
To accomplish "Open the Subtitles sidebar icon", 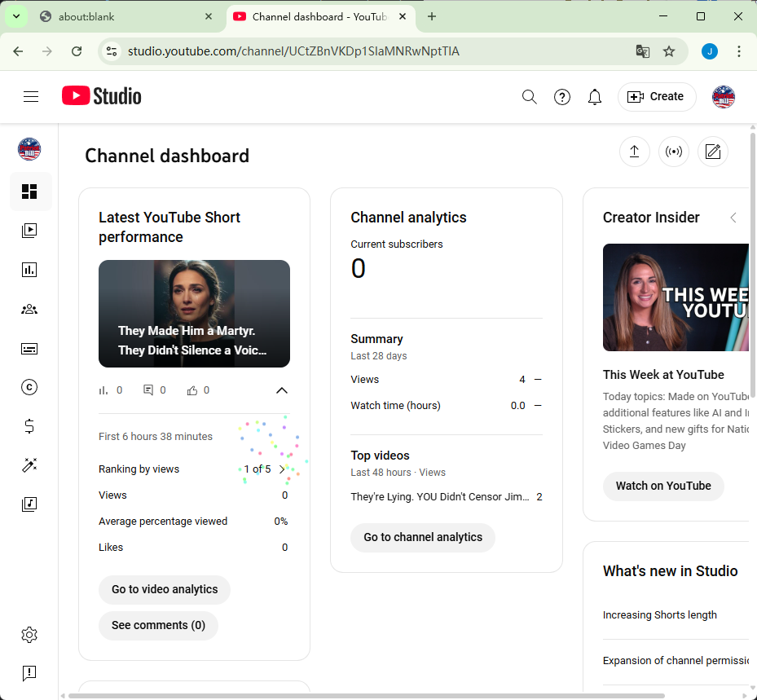I will (x=29, y=349).
